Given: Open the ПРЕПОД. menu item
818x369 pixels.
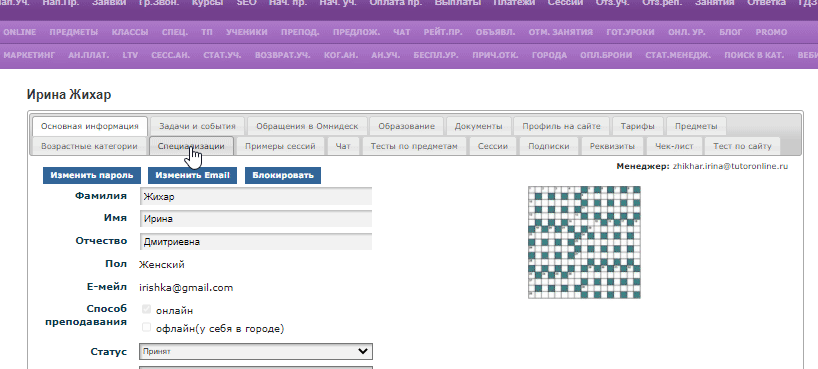Looking at the screenshot, I should tap(300, 32).
